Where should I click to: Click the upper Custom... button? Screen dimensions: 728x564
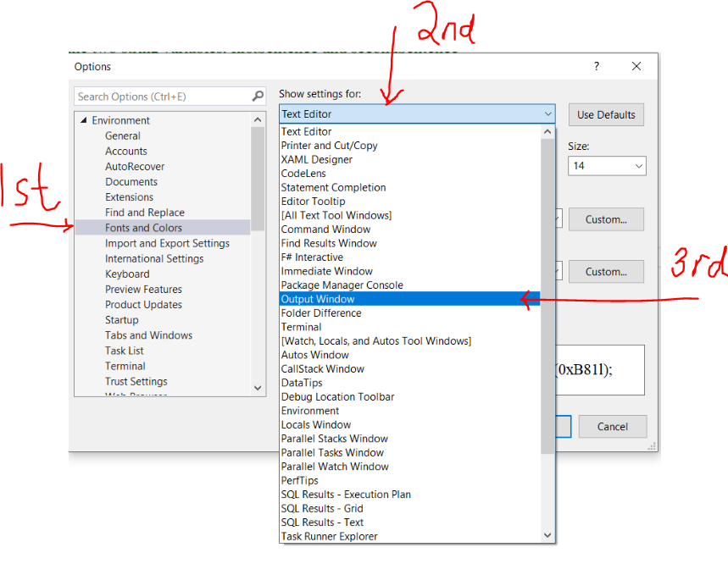pos(606,219)
